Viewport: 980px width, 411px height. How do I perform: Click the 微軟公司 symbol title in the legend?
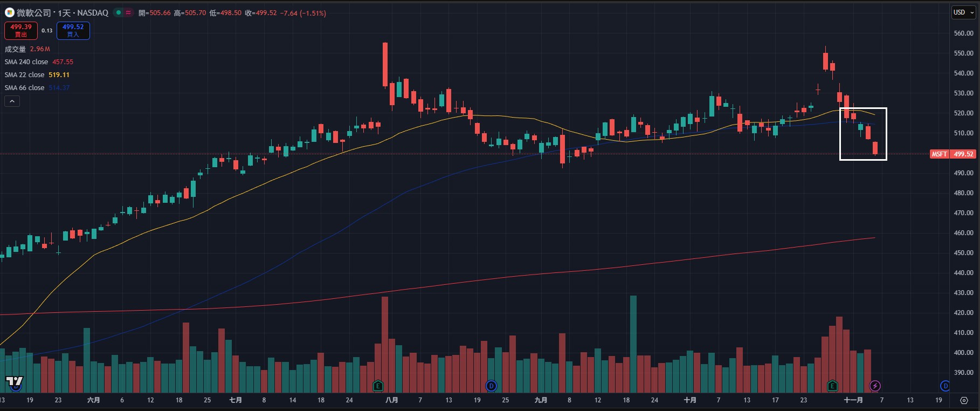34,12
